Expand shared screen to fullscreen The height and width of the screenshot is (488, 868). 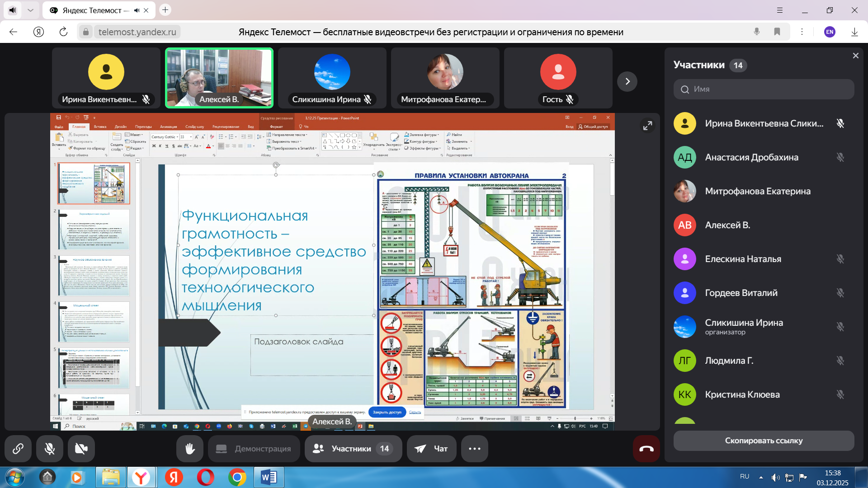pos(647,126)
